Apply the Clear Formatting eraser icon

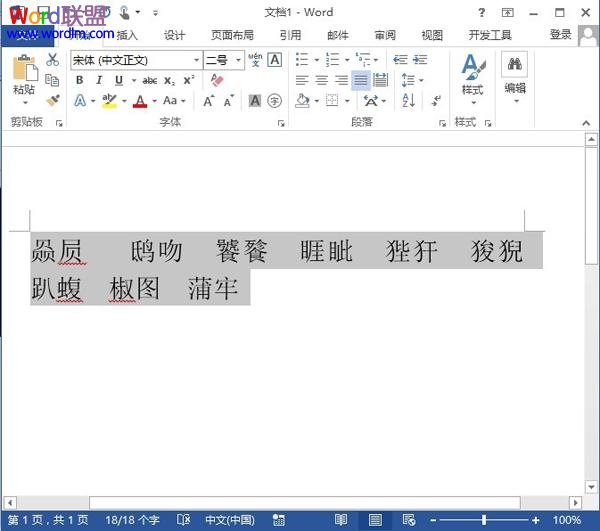point(218,81)
